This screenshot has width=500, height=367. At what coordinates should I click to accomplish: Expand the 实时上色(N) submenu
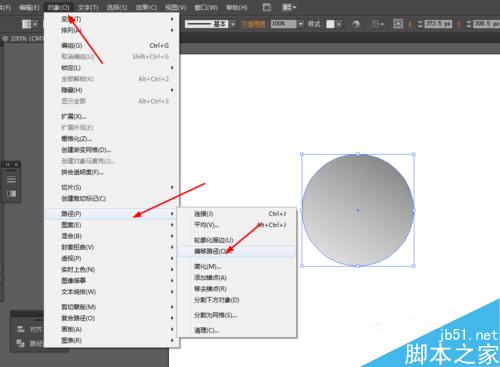tap(112, 269)
